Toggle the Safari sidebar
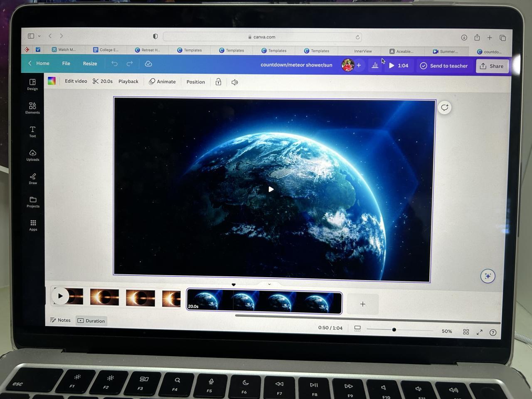 (31, 36)
